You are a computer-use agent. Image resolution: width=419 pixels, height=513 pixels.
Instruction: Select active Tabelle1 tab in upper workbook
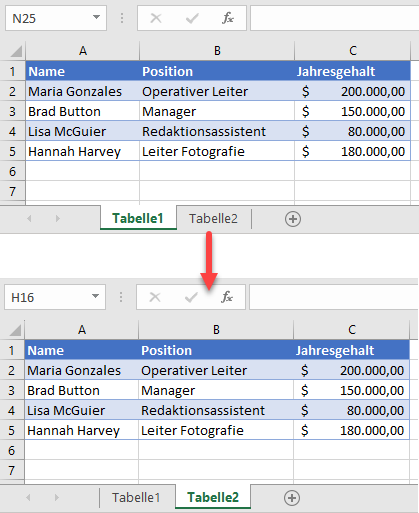138,218
